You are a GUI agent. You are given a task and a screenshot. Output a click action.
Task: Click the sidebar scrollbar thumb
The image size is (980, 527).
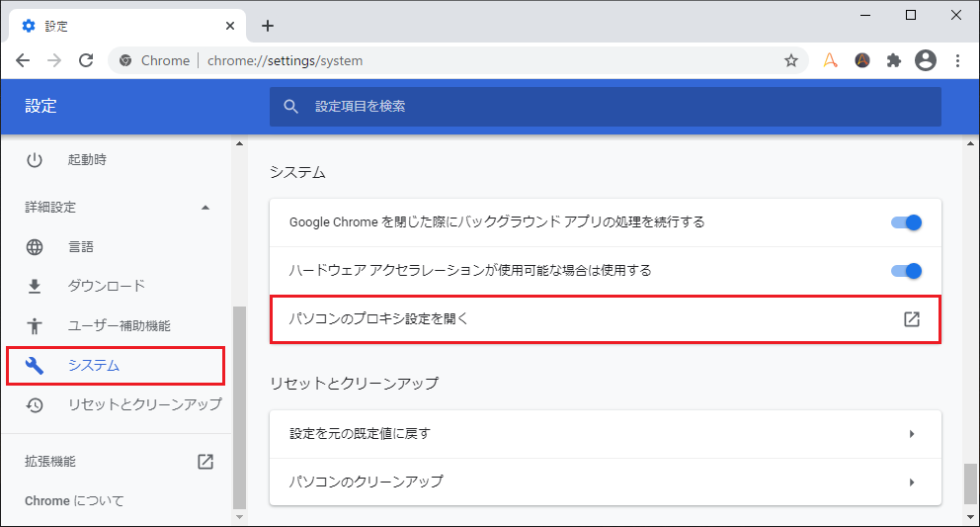pyautogui.click(x=239, y=407)
